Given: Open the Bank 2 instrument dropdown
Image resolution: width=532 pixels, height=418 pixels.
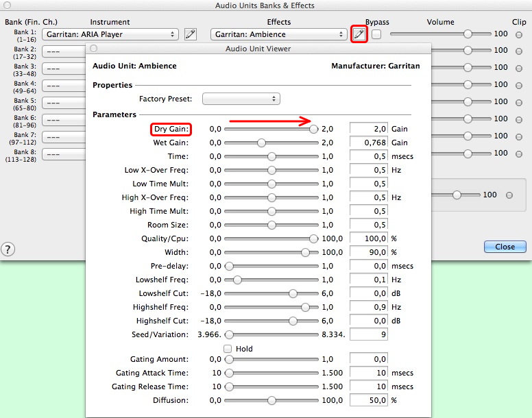Looking at the screenshot, I should click(63, 51).
